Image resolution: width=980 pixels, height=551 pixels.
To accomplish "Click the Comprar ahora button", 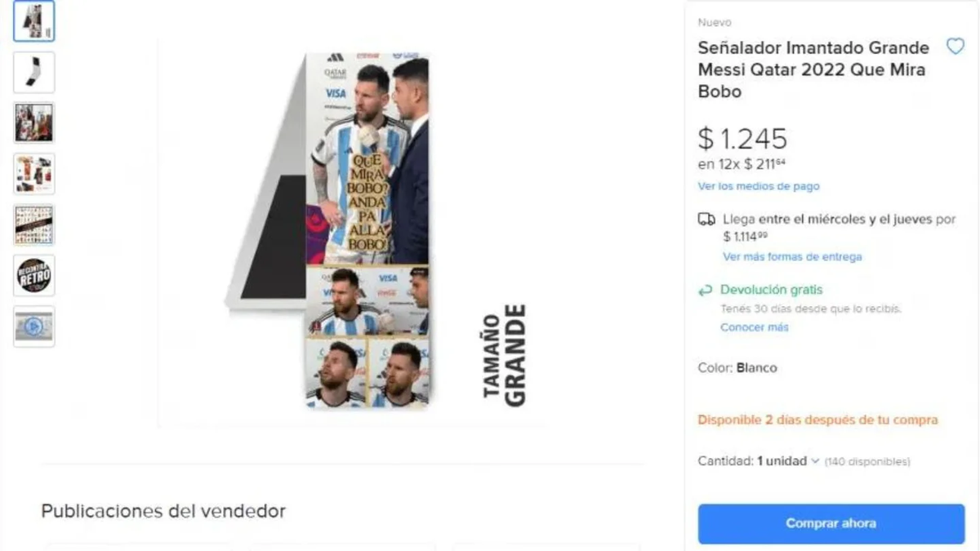I will pos(831,523).
